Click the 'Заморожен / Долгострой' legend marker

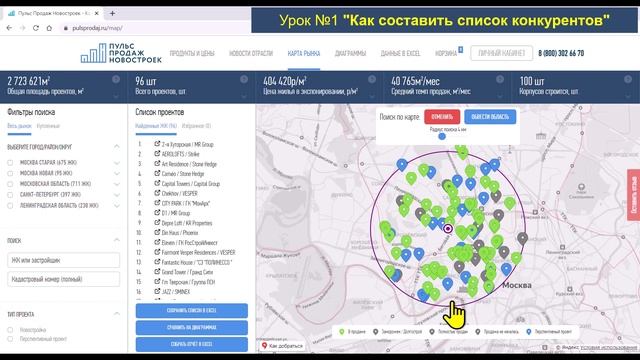click(x=376, y=332)
